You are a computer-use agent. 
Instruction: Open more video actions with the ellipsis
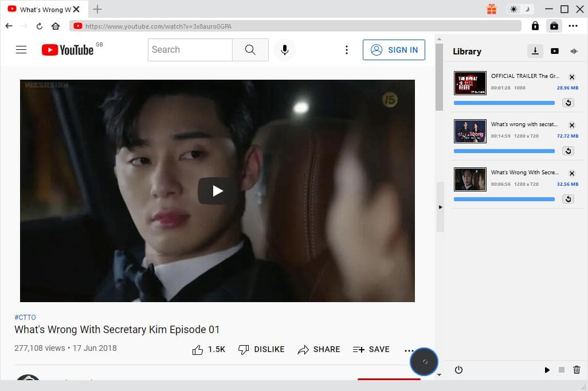(409, 350)
